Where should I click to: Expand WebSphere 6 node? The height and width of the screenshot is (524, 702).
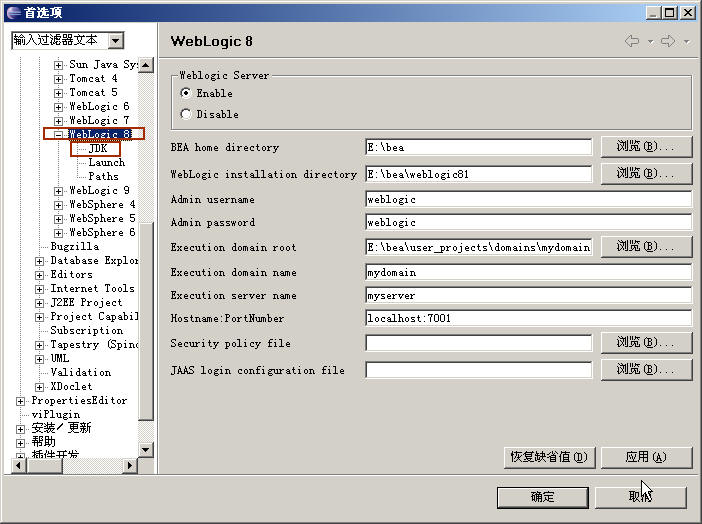[58, 233]
